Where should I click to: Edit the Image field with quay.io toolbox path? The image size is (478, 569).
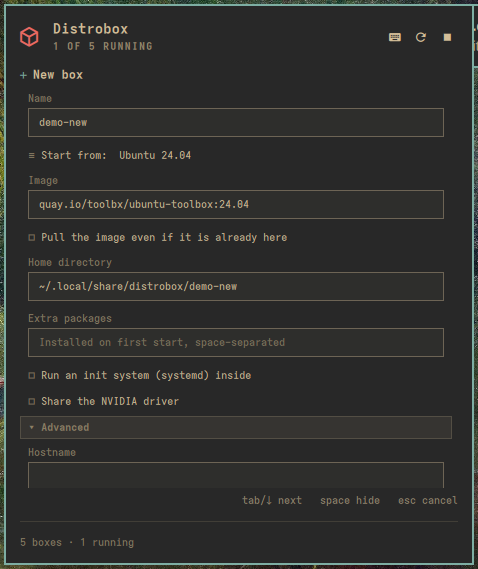[236, 204]
